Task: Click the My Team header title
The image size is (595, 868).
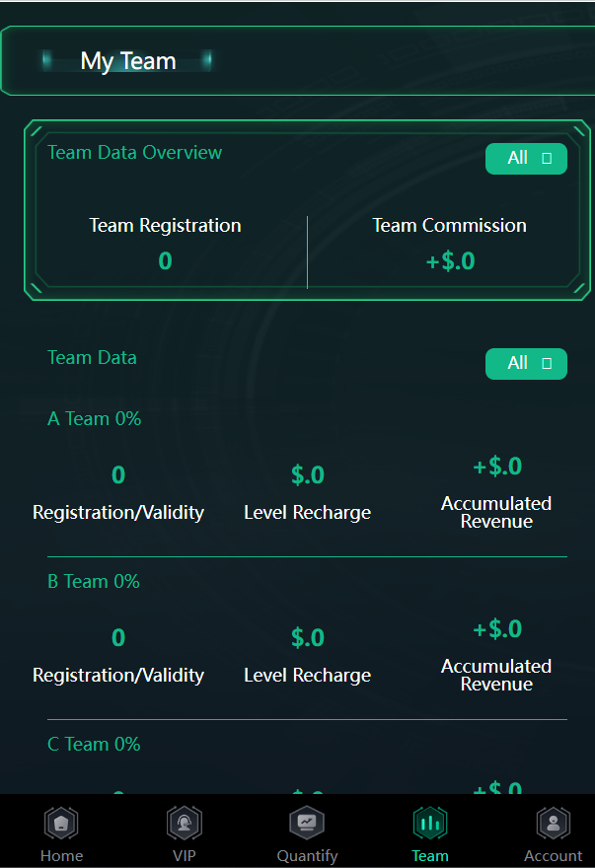Action: [x=128, y=61]
